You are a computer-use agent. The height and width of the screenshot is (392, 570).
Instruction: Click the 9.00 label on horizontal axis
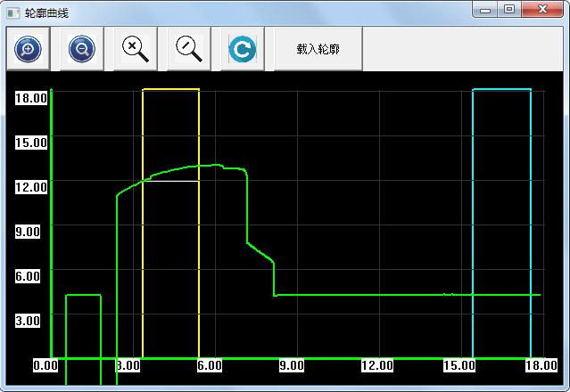point(292,365)
